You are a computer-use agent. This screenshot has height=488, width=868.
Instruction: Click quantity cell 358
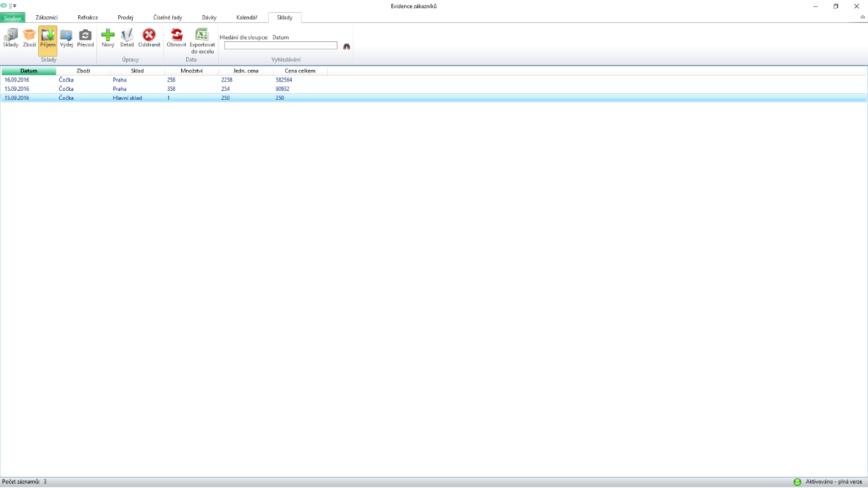[171, 89]
